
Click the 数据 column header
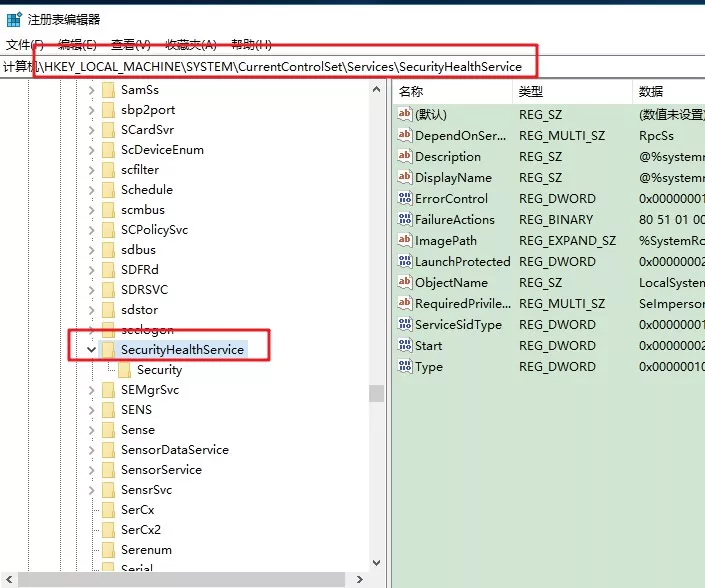click(x=669, y=92)
